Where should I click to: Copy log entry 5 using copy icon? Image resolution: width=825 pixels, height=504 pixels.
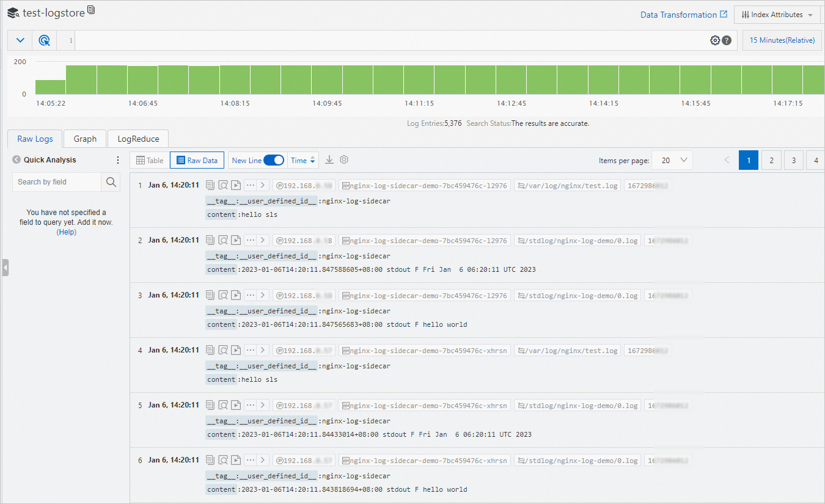coord(210,405)
